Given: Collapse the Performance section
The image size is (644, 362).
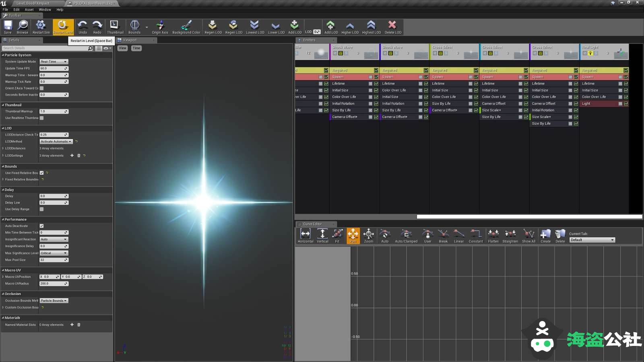Looking at the screenshot, I should (3, 220).
